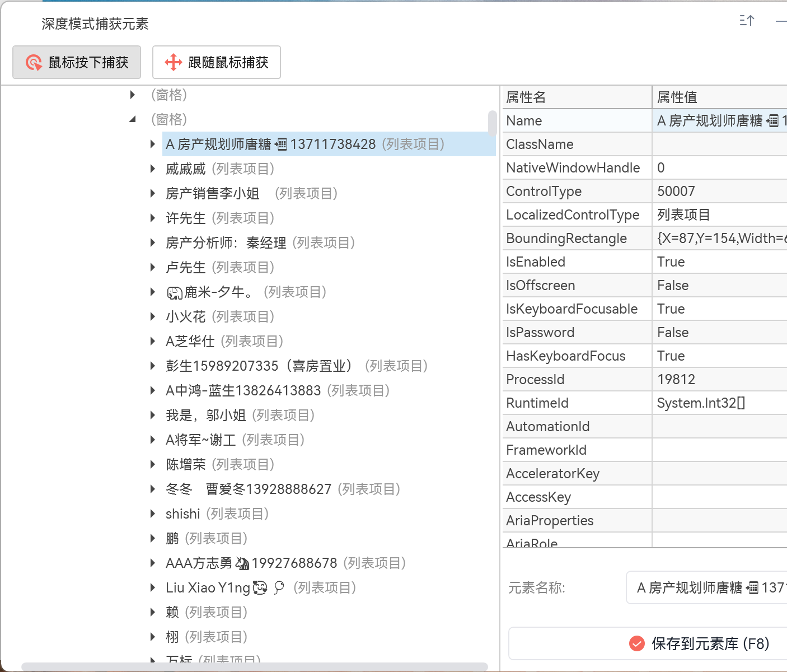Click the 跟随鼠标捕获 button
Viewport: 787px width, 672px height.
tap(217, 62)
